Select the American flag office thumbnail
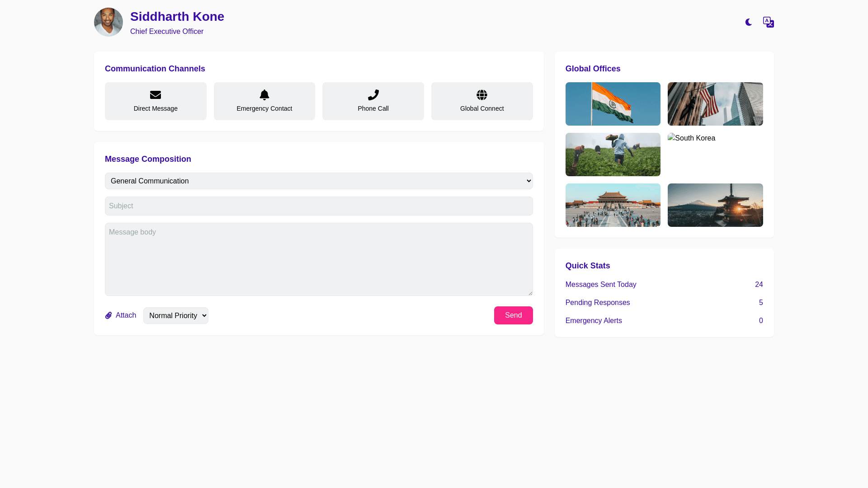868x488 pixels. click(715, 104)
